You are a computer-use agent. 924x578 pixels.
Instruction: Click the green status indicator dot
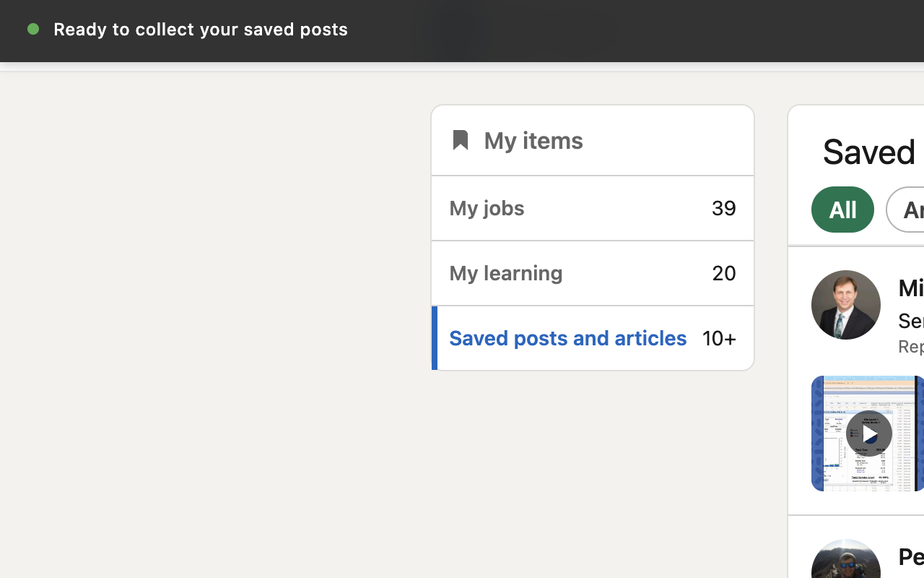[x=33, y=29]
